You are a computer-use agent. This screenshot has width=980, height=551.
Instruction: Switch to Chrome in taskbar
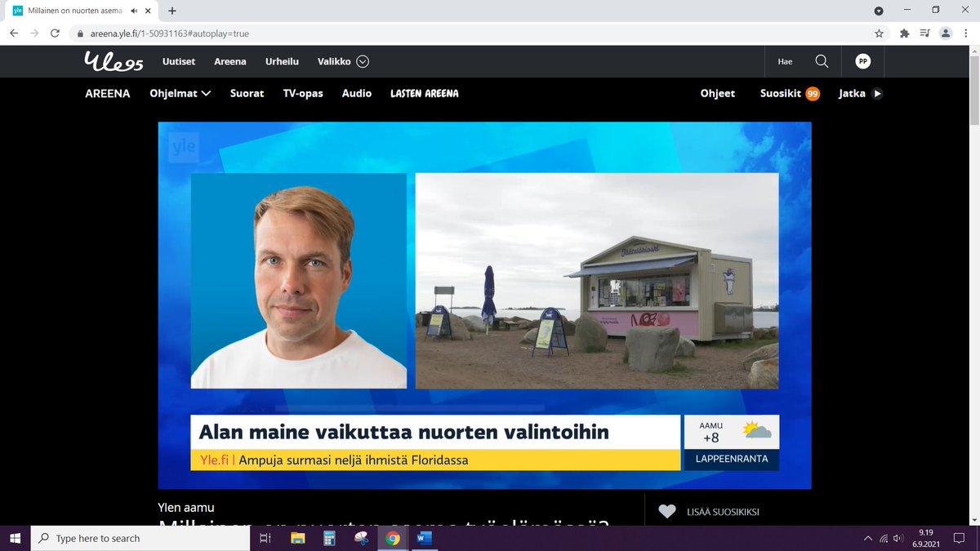(x=393, y=538)
